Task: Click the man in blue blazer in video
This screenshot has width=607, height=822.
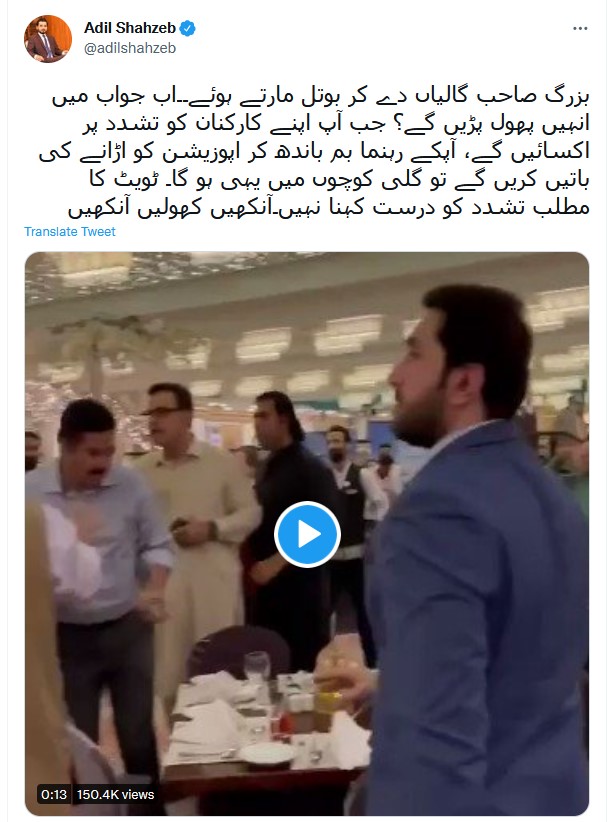Action: (x=474, y=550)
